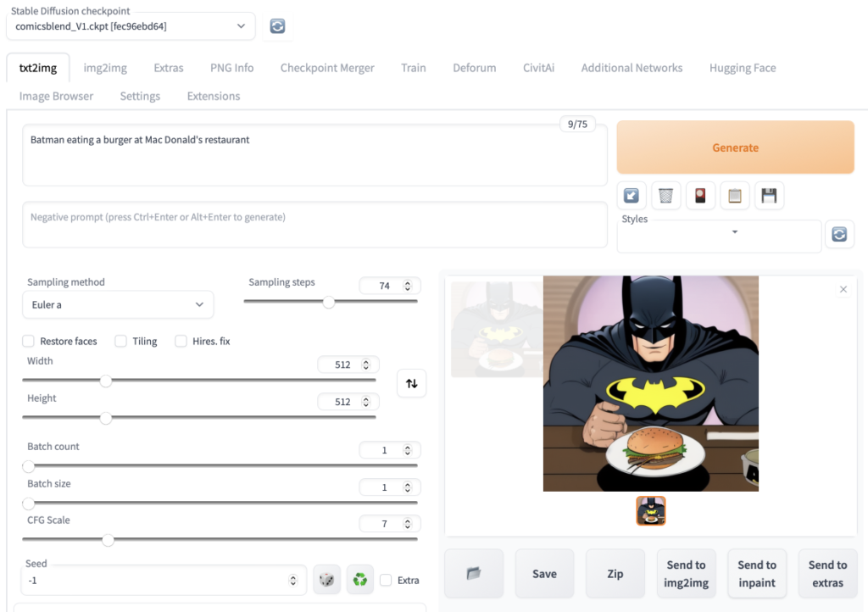Open the Deforum tab
The height and width of the screenshot is (612, 868).
(475, 68)
